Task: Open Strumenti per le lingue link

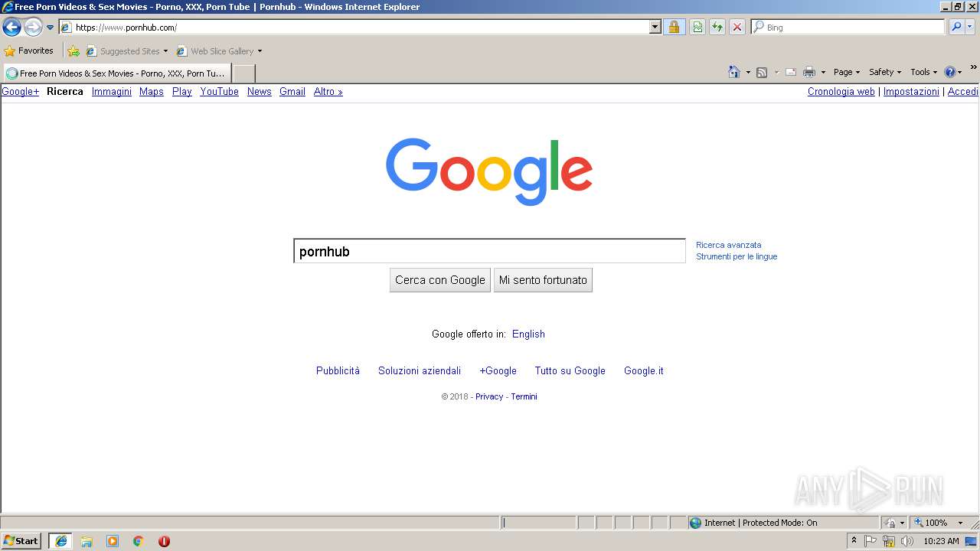Action: (737, 256)
